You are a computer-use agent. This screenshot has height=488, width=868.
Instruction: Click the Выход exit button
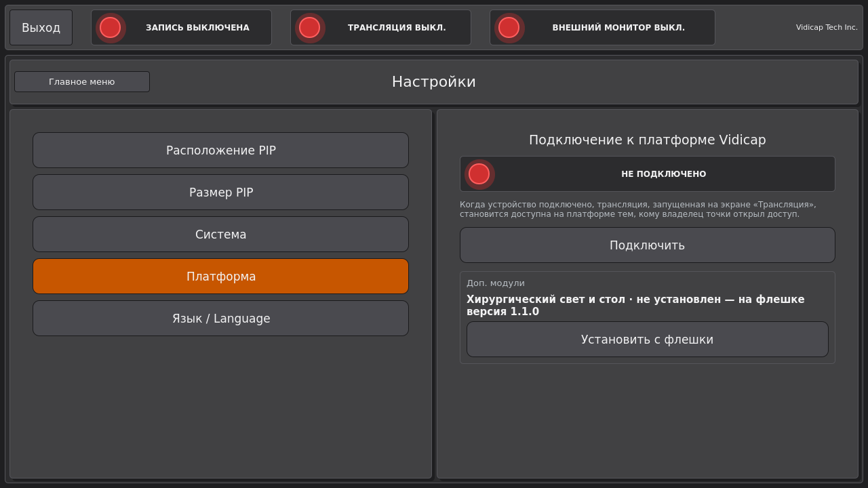[41, 28]
